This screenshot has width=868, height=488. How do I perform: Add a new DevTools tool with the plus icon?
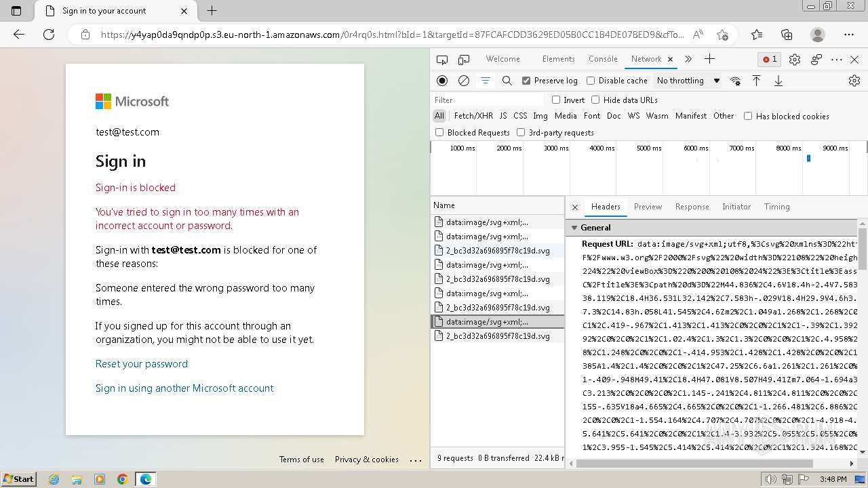709,60
